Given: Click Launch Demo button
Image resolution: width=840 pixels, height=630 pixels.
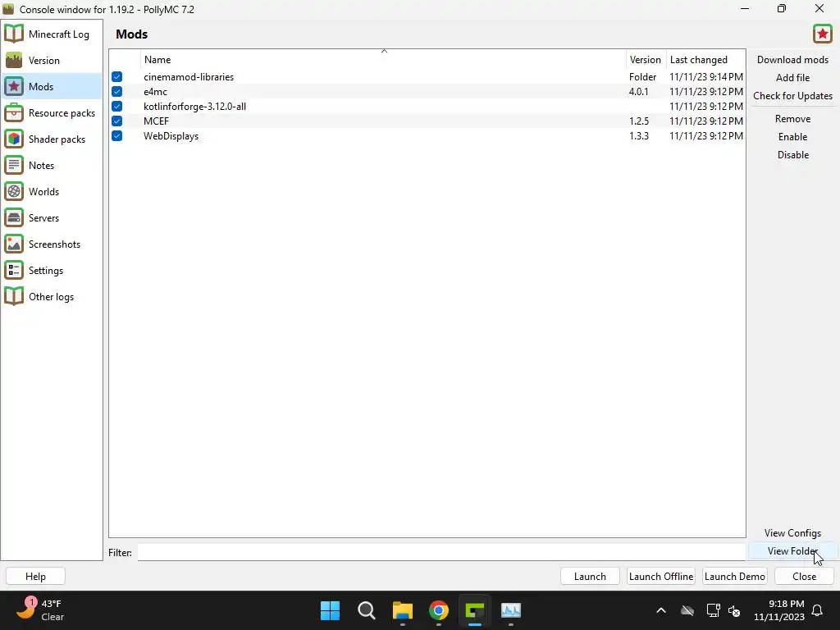Looking at the screenshot, I should click(734, 577).
